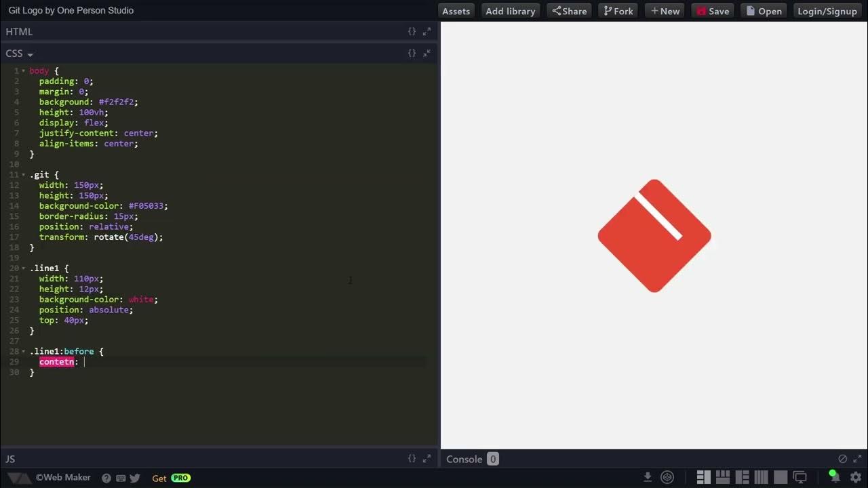Switch to editors-stacked-on-right layout icon
The width and height of the screenshot is (868, 488).
(x=742, y=477)
